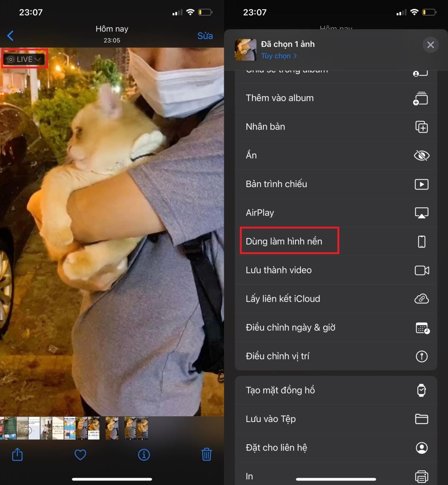Tap Sửa to edit the photo

tap(205, 36)
